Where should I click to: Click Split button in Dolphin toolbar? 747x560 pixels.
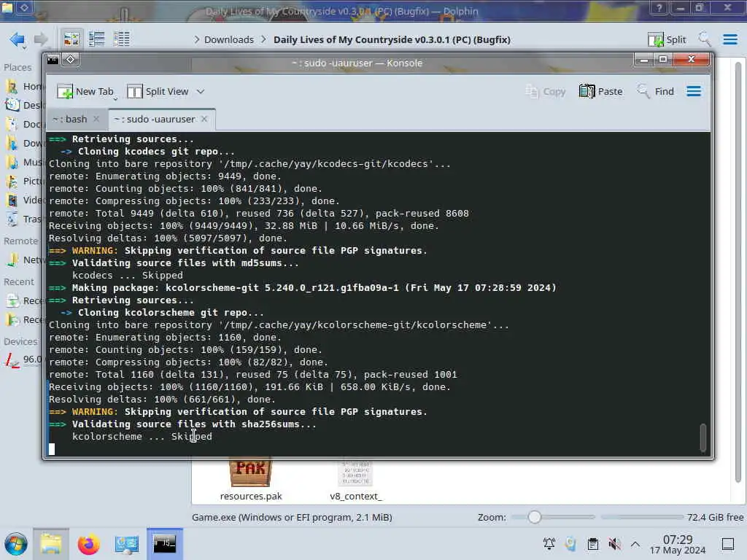(667, 39)
